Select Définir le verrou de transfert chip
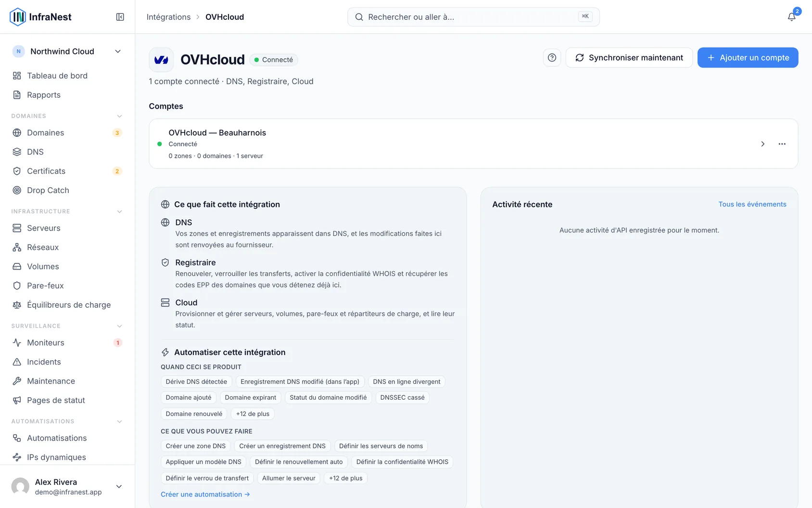 (x=207, y=478)
